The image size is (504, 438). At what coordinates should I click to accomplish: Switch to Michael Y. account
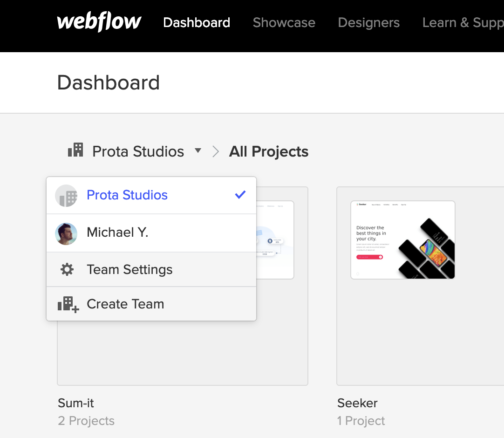click(x=151, y=233)
